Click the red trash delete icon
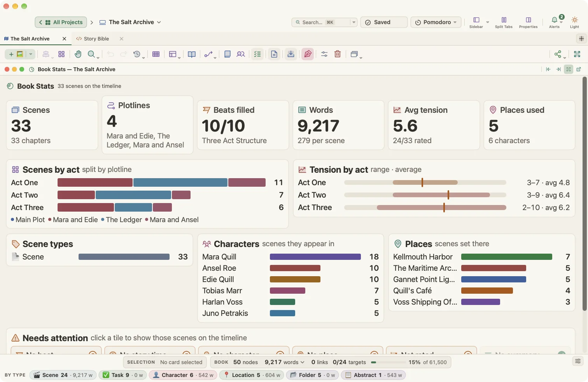This screenshot has width=588, height=382. tap(338, 54)
